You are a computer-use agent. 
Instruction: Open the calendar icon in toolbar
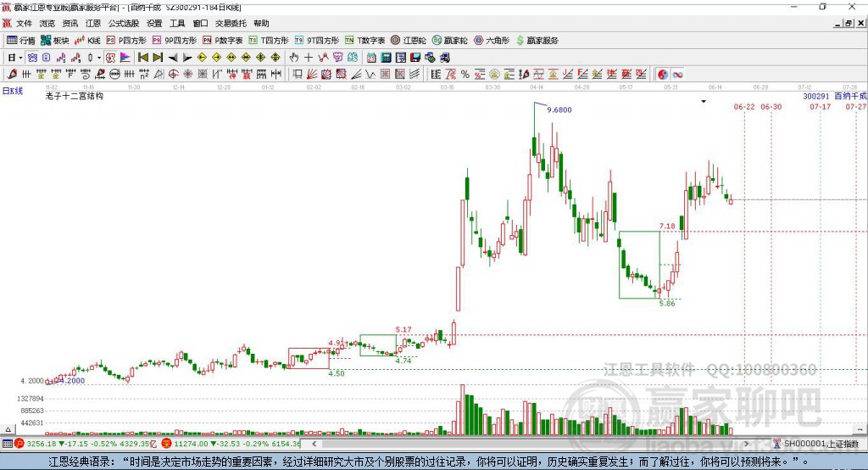click(371, 58)
